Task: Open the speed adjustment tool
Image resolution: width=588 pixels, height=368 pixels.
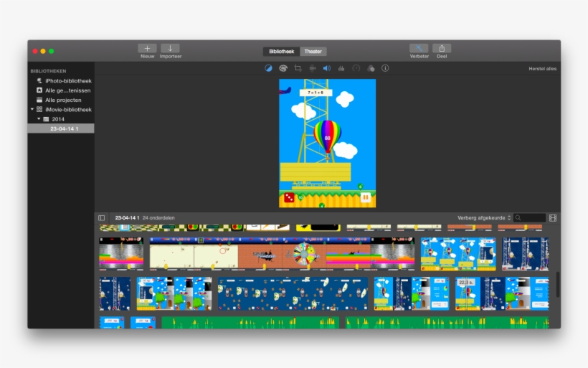Action: [x=356, y=68]
